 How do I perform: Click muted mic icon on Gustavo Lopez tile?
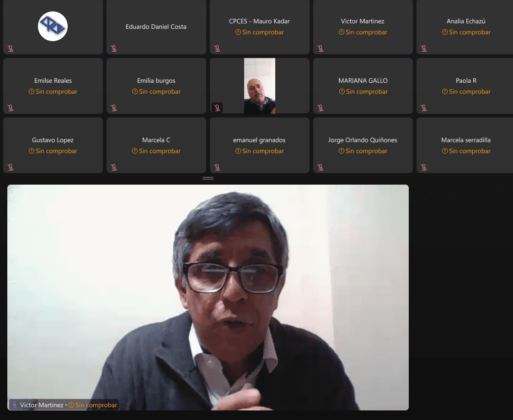(x=11, y=167)
